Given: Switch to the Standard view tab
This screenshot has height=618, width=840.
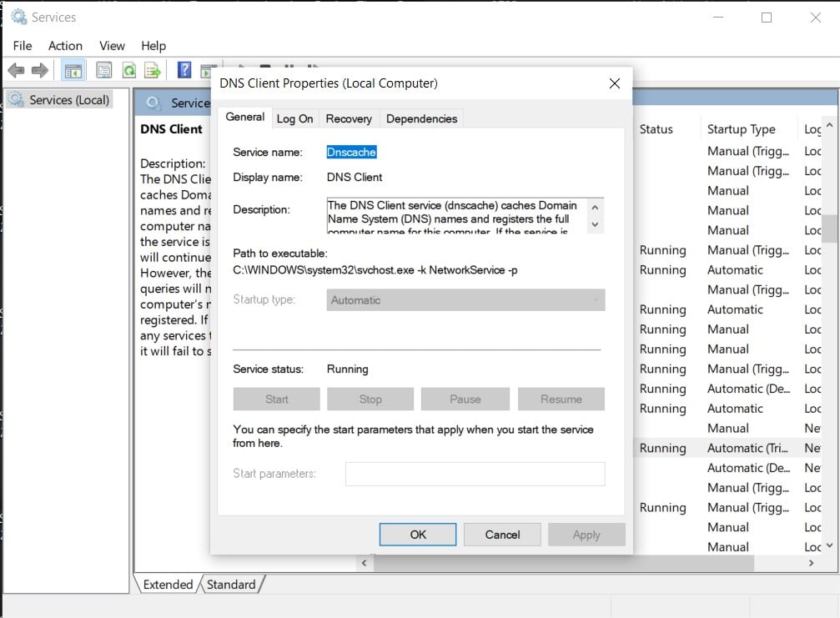Looking at the screenshot, I should [231, 585].
